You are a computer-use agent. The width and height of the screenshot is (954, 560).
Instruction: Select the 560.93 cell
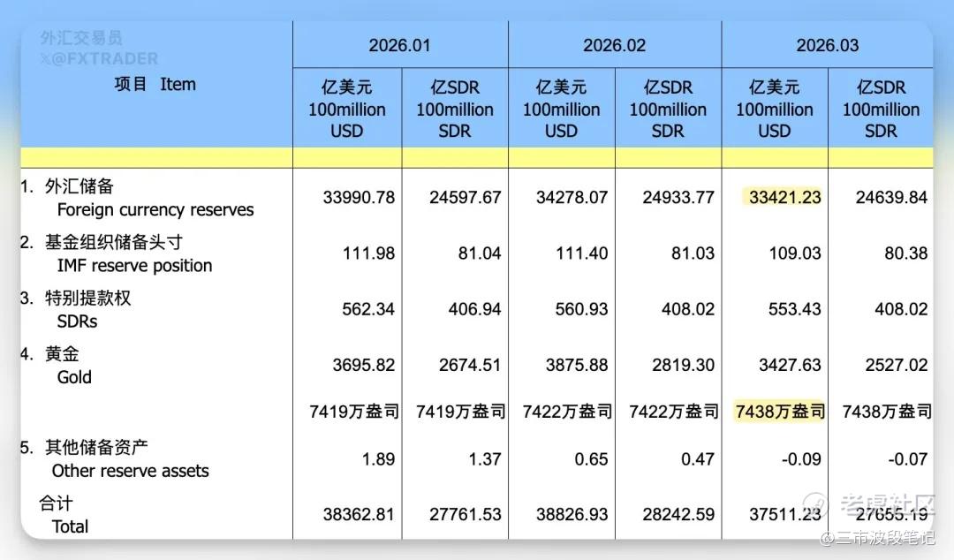click(581, 309)
